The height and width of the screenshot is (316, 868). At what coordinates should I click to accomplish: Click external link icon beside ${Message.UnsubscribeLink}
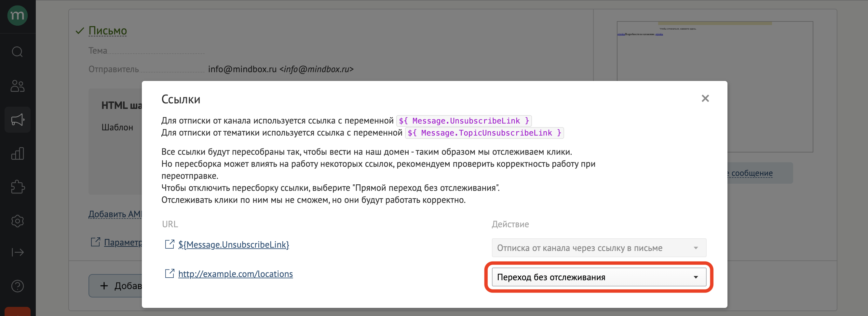[x=170, y=244]
